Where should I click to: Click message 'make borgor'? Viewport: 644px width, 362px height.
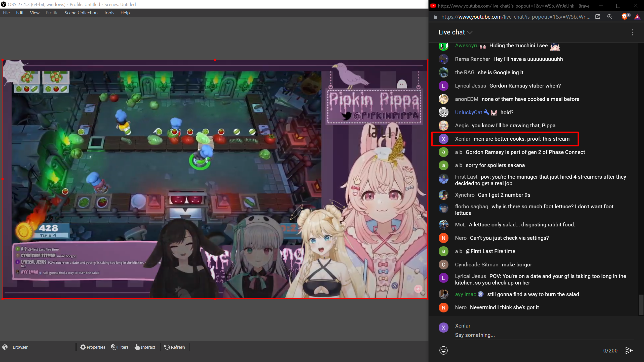pyautogui.click(x=517, y=265)
